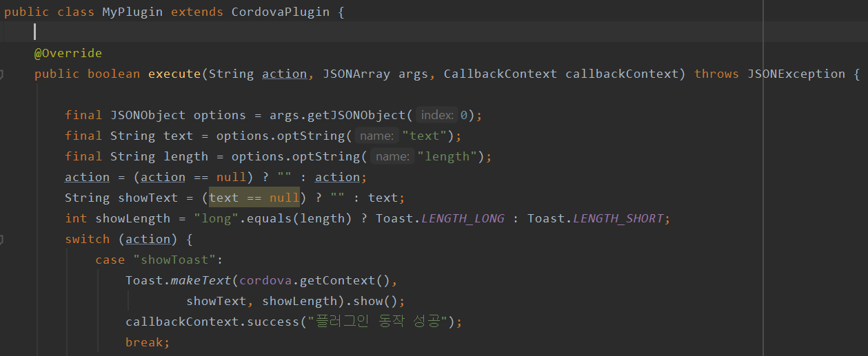Click the switch keyword

pos(88,239)
